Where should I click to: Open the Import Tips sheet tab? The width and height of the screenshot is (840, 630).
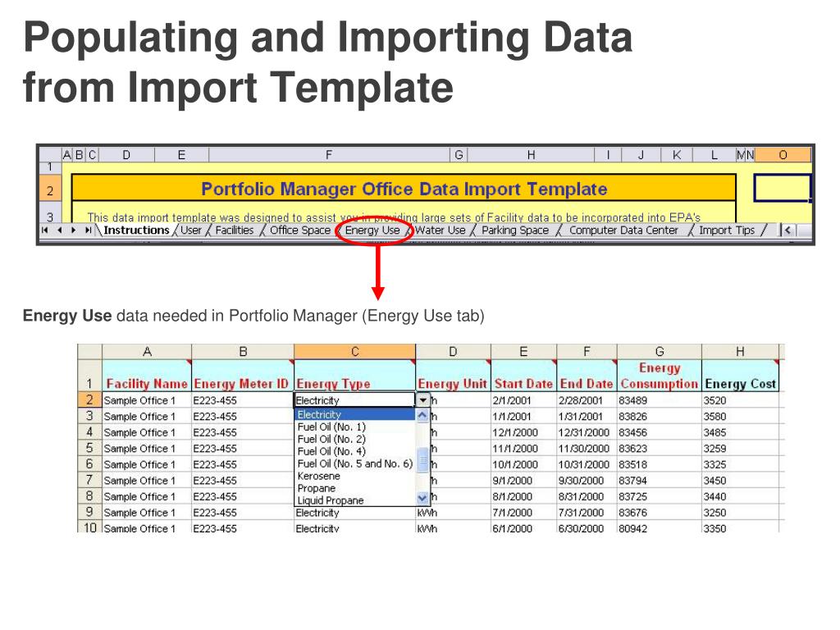coord(727,231)
